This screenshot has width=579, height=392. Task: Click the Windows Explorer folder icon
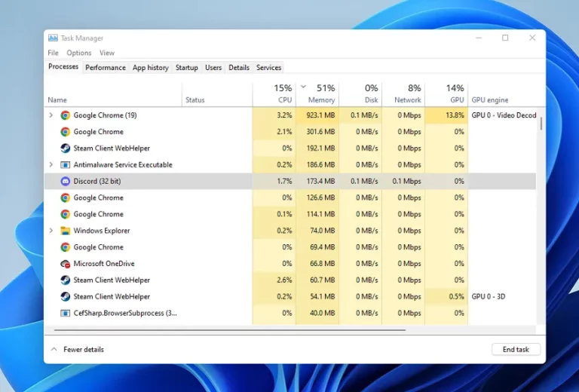(x=66, y=231)
